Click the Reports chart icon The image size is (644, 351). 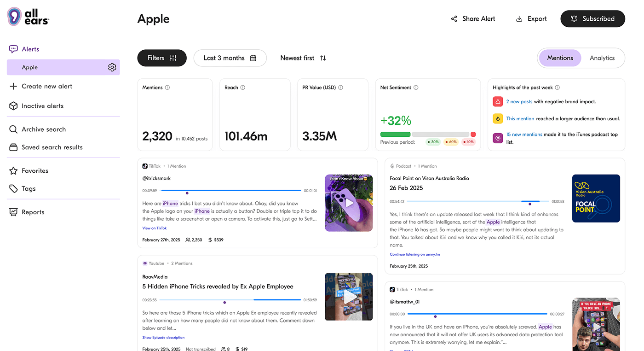pyautogui.click(x=13, y=212)
